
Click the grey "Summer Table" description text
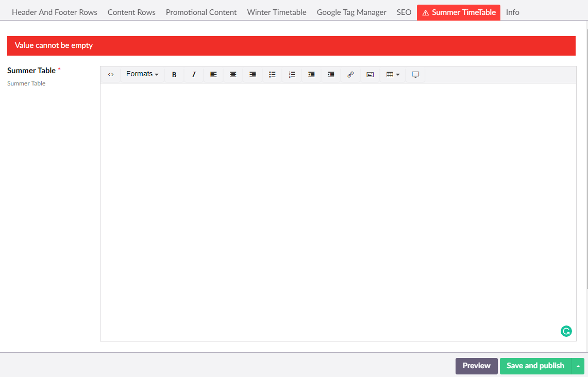coord(26,83)
